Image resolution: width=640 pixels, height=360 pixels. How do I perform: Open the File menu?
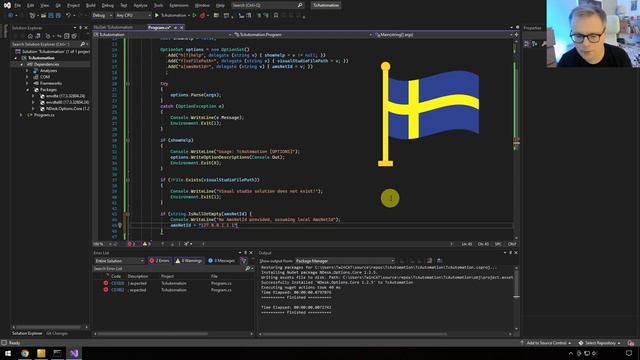[x=18, y=5]
